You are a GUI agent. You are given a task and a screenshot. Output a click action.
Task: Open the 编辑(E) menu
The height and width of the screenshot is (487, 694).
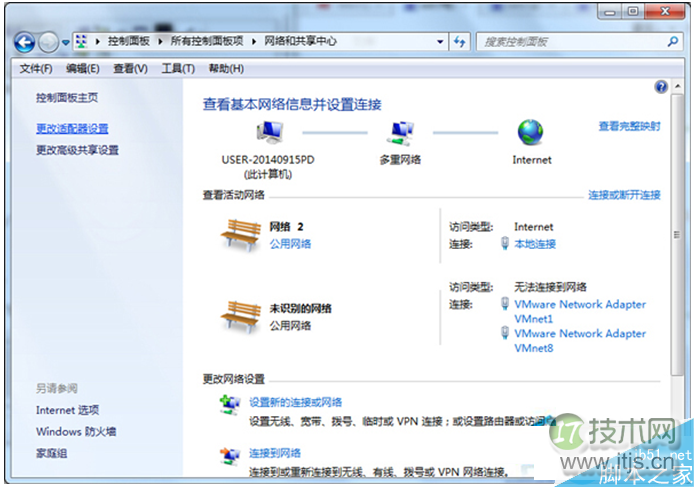83,69
